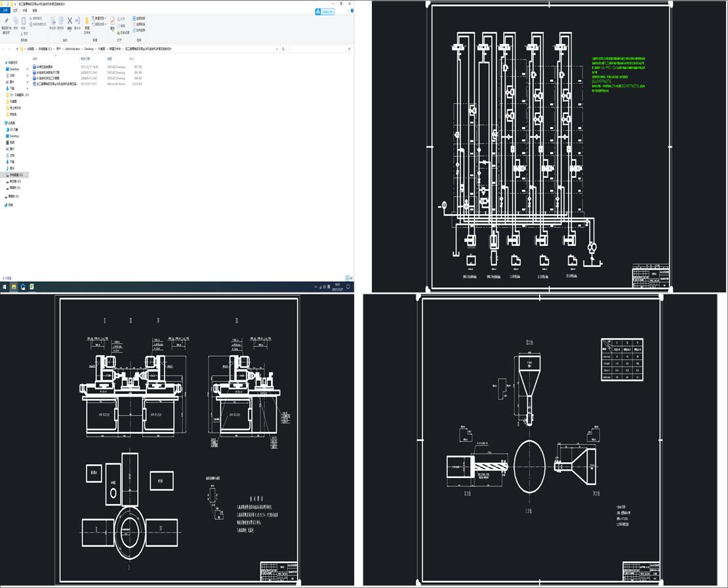Expand the address bar history dropdown arrow
The height and width of the screenshot is (588, 728).
[277, 49]
